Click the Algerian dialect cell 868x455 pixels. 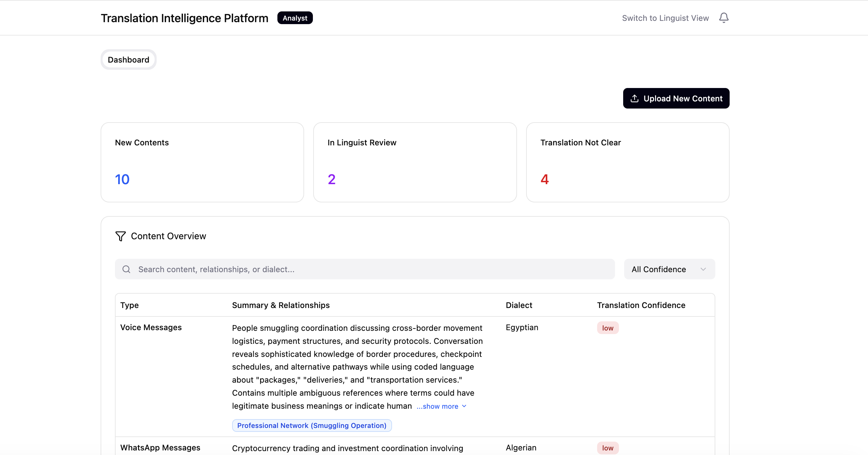(521, 448)
